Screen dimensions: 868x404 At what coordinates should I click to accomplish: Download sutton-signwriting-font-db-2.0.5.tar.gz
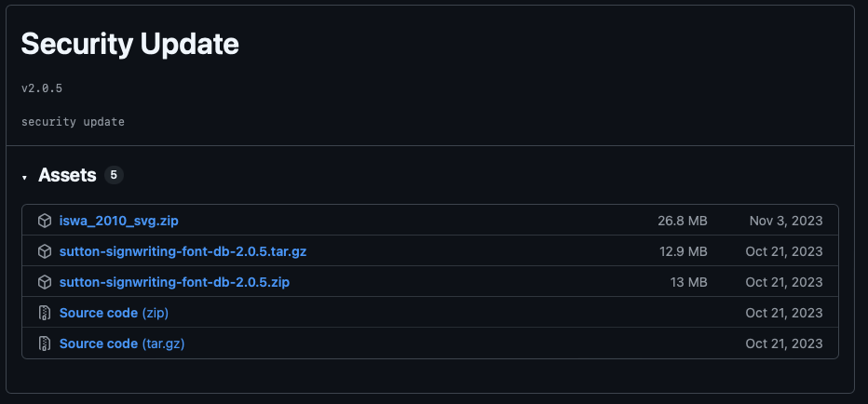click(183, 252)
